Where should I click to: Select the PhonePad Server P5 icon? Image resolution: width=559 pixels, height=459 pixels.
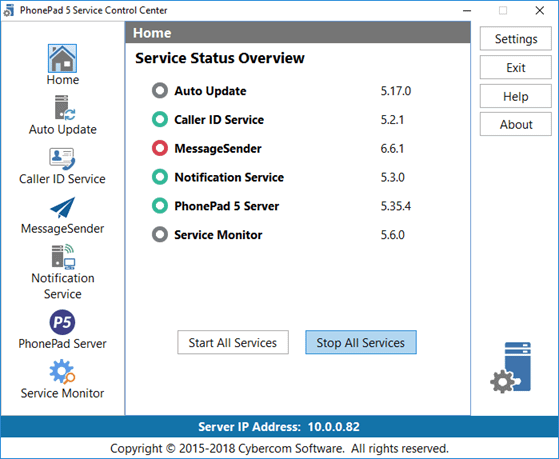[x=62, y=322]
